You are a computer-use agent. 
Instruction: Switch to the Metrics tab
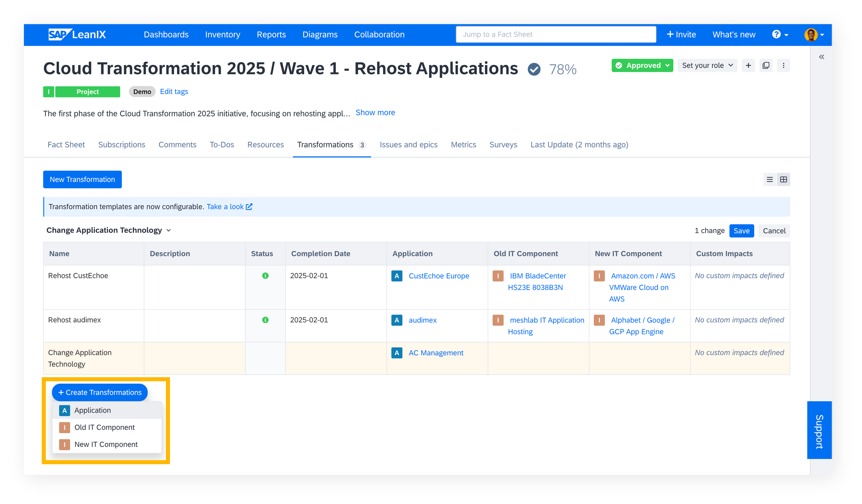pyautogui.click(x=463, y=145)
